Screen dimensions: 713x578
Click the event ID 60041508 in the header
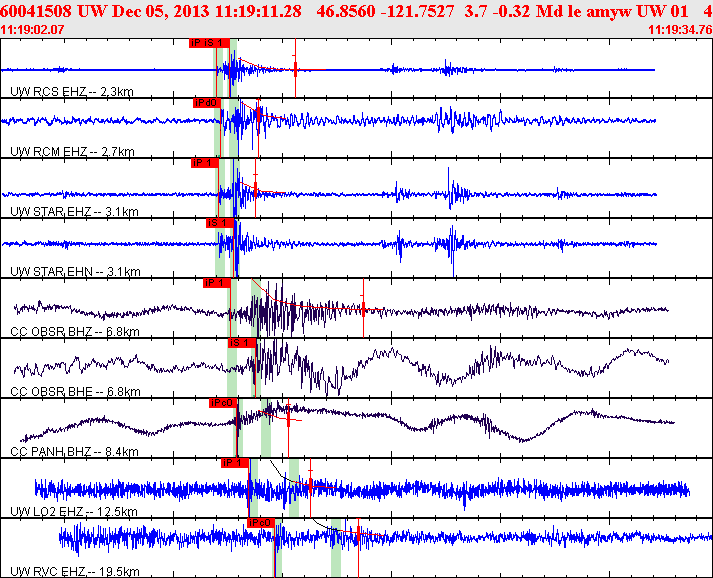pyautogui.click(x=36, y=11)
